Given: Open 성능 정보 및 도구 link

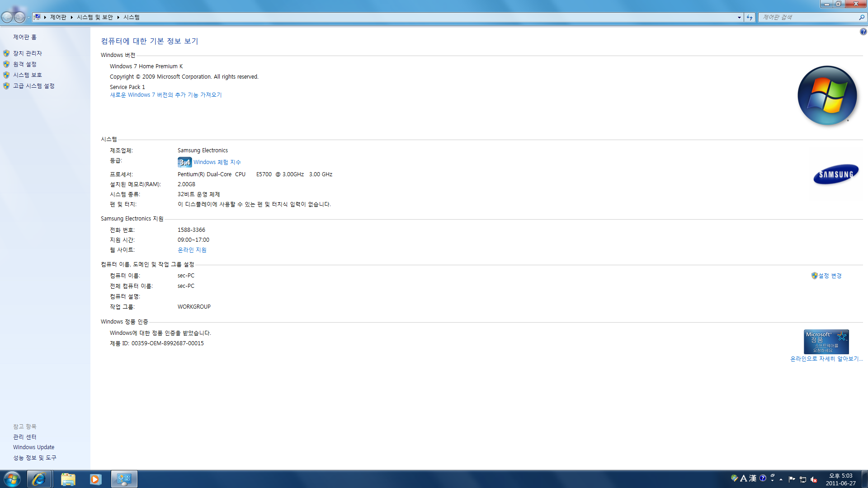Looking at the screenshot, I should coord(35,458).
